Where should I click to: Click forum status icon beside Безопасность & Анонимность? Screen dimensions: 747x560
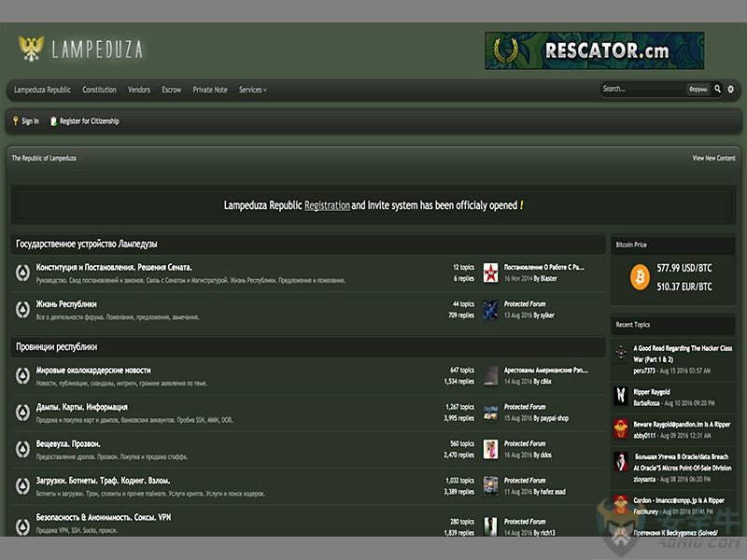coord(22,525)
